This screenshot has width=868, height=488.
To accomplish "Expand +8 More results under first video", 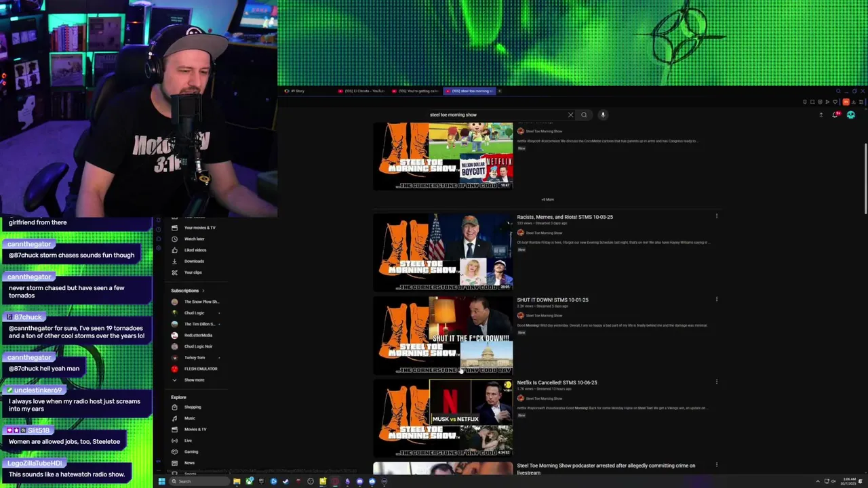I will click(547, 199).
